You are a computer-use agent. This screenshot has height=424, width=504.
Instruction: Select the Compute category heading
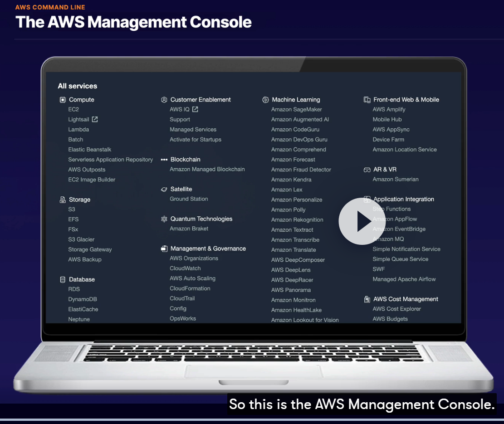[82, 100]
